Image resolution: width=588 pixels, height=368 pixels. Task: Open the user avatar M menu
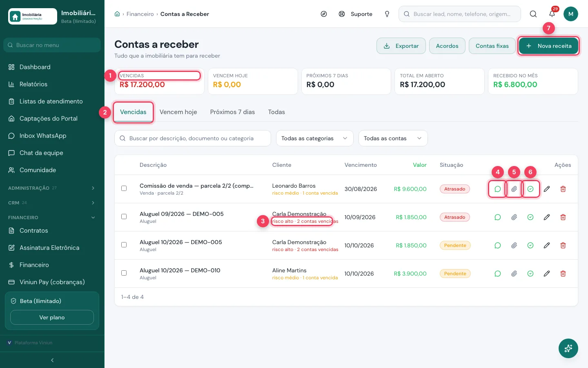(571, 14)
